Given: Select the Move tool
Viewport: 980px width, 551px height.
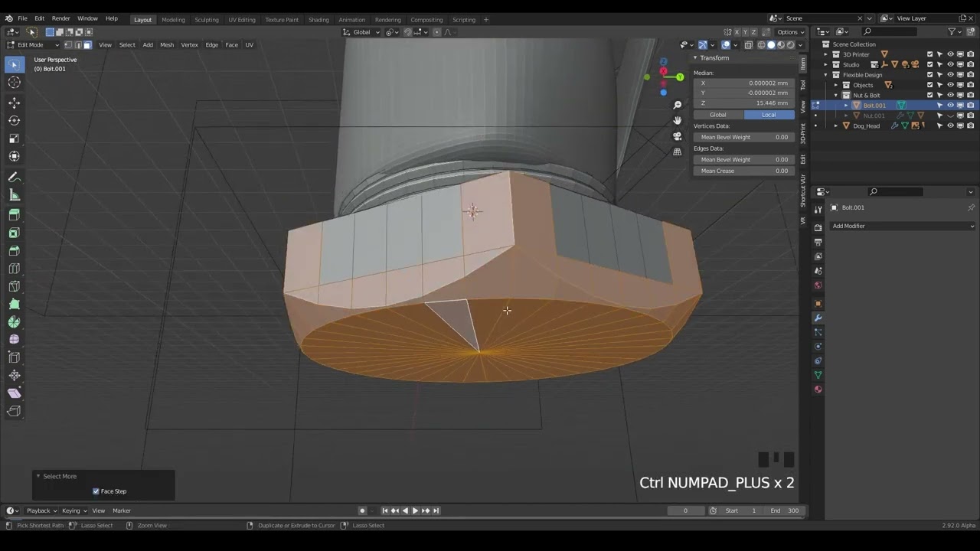Looking at the screenshot, I should [x=15, y=103].
